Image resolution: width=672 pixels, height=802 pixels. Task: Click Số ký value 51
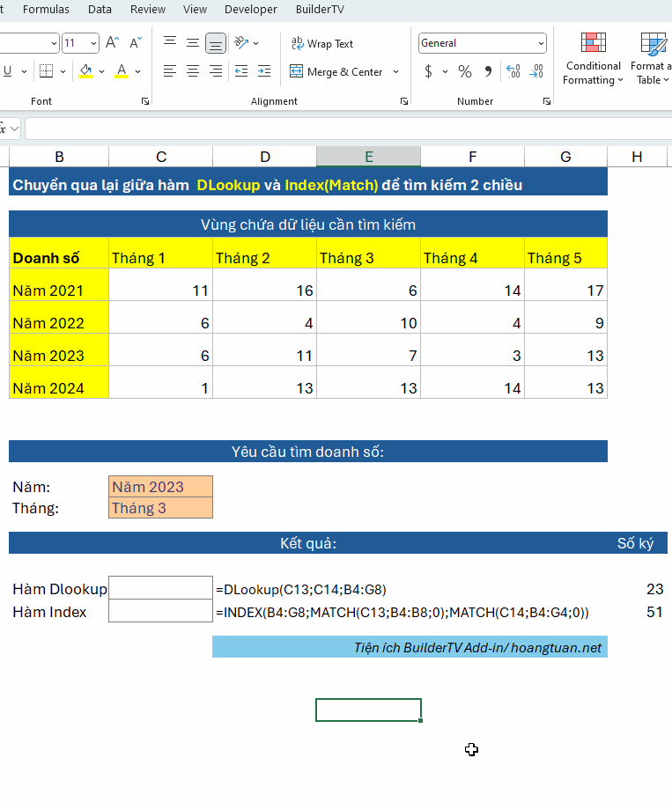tap(654, 612)
